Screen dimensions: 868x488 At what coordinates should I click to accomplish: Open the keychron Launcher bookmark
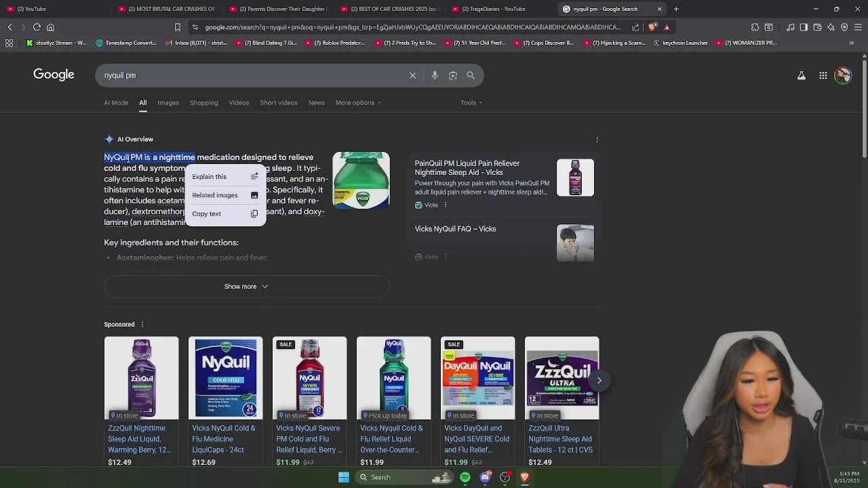click(680, 43)
